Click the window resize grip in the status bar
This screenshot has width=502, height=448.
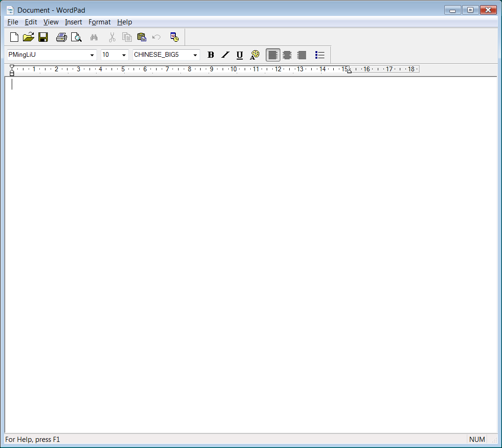tap(494, 440)
